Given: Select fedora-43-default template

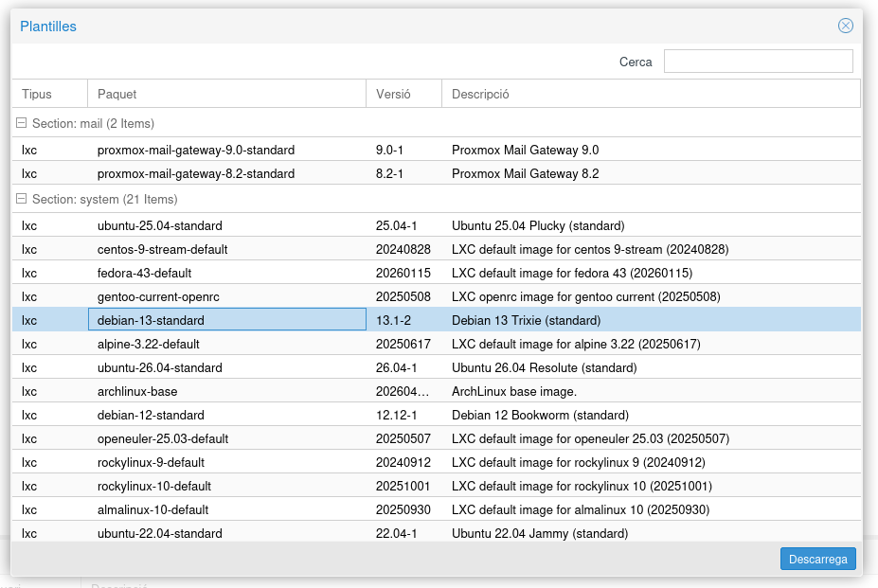Looking at the screenshot, I should pyautogui.click(x=145, y=273).
